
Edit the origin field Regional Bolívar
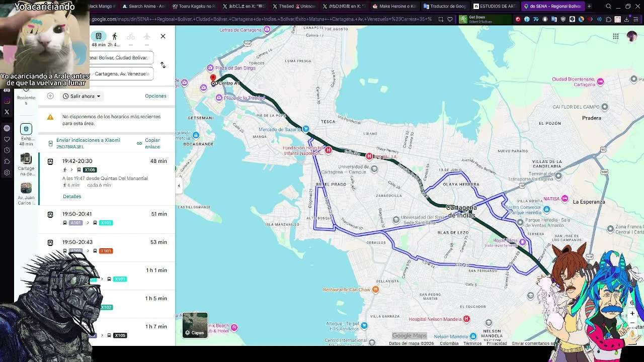121,58
